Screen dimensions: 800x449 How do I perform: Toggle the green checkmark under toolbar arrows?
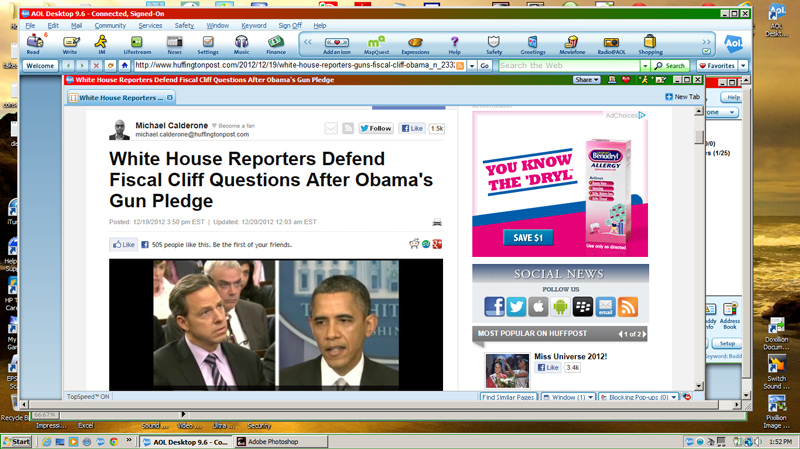pyautogui.click(x=706, y=51)
